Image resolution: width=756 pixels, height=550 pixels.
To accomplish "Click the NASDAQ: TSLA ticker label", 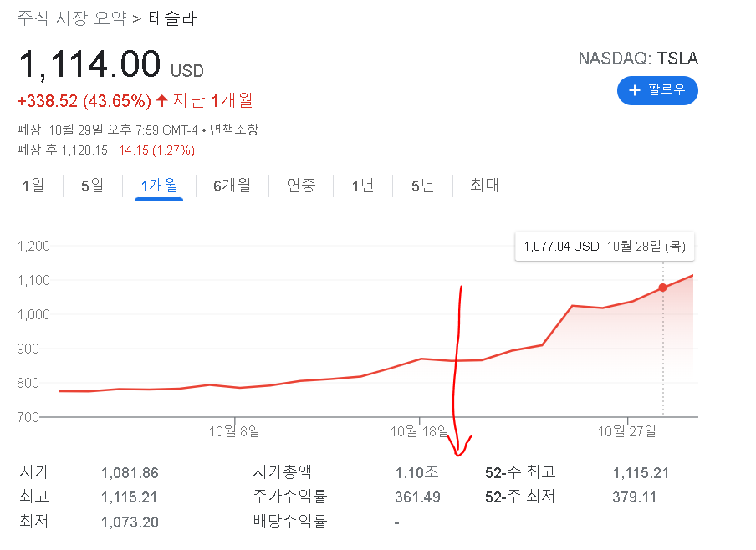I will (638, 59).
